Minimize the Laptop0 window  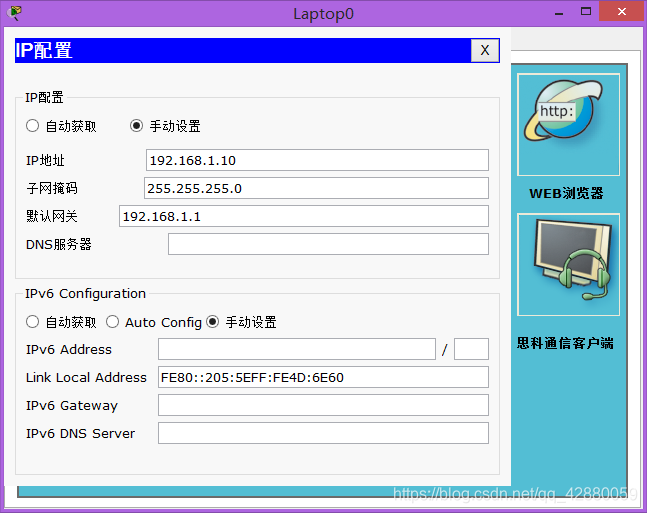click(x=559, y=12)
